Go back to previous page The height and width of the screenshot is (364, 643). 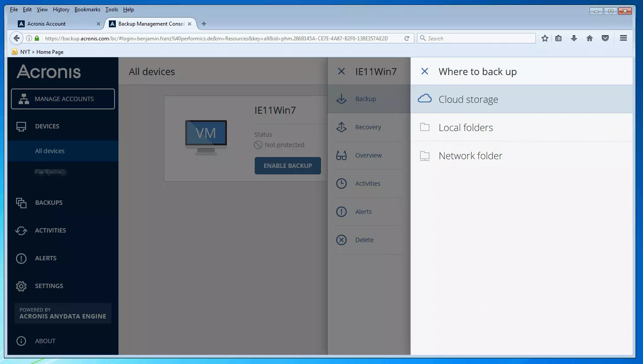(x=16, y=38)
